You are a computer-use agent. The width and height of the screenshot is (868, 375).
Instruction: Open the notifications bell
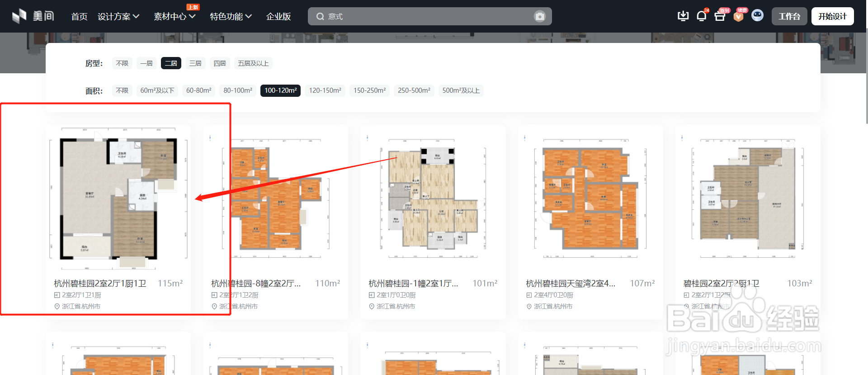(702, 16)
